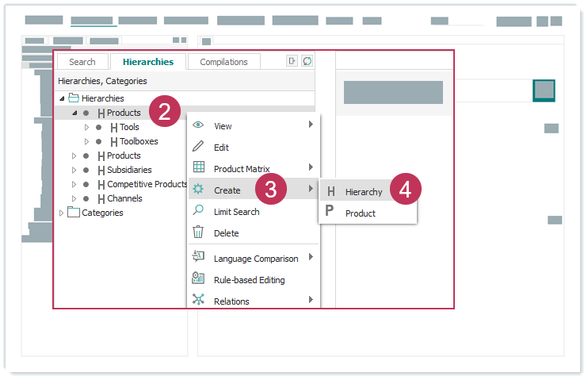The image size is (588, 380).
Task: Switch to the Search tab
Action: coord(82,62)
